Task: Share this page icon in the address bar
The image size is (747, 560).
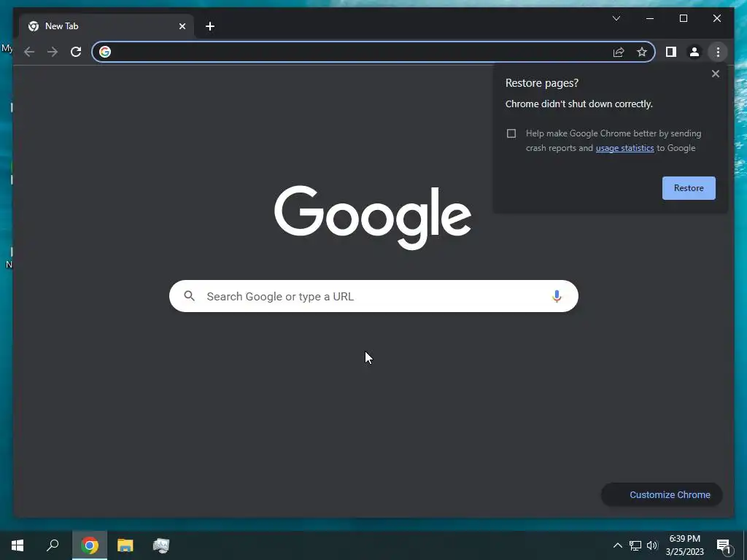Action: 619,52
